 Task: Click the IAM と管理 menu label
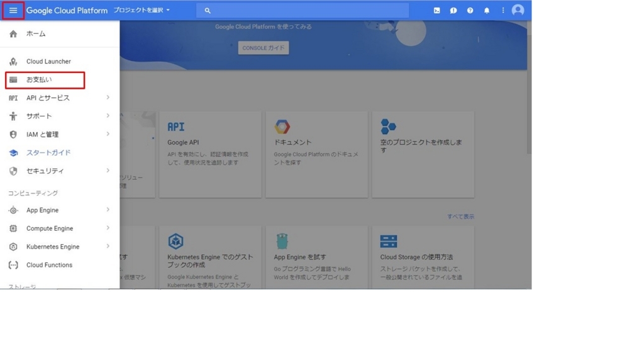click(42, 135)
